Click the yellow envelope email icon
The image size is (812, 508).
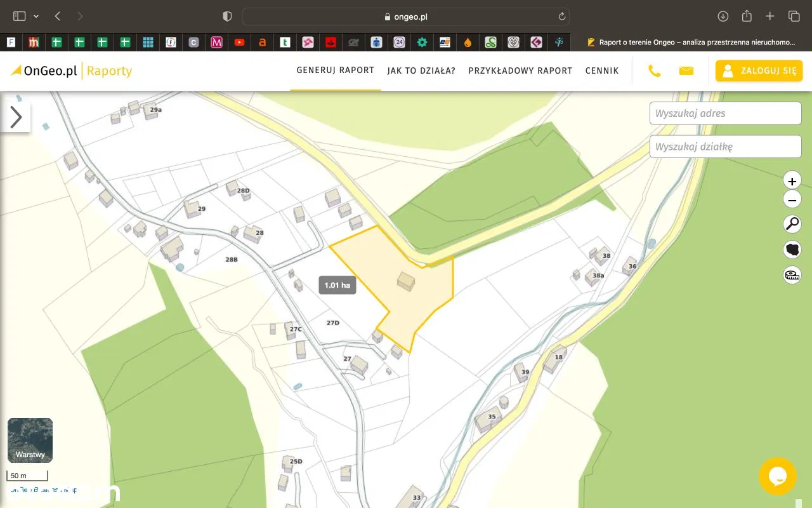tap(686, 71)
